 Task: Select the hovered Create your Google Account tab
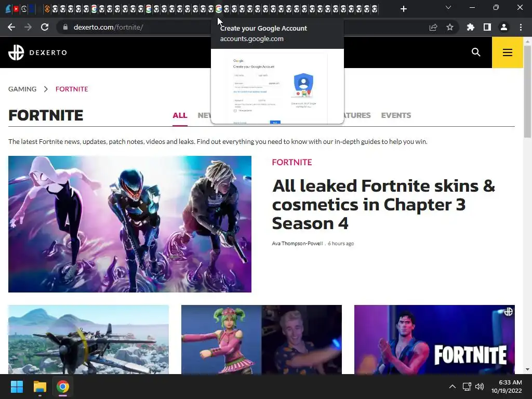219,9
